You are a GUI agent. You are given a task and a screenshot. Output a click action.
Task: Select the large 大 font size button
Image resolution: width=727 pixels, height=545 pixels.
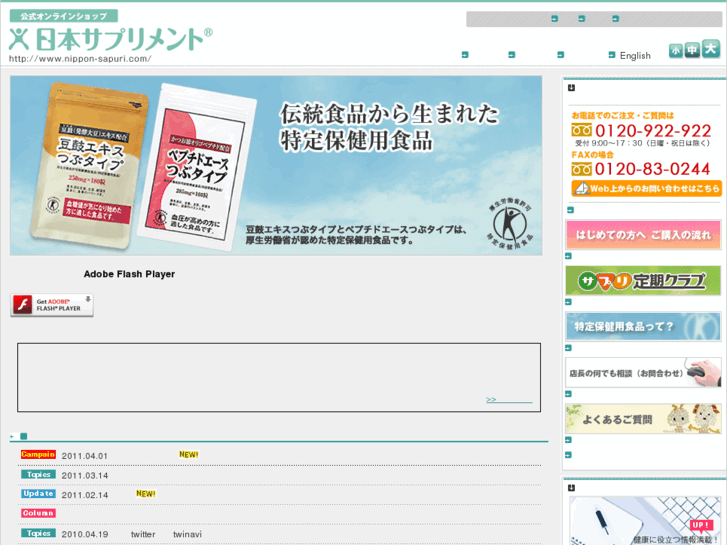coord(710,49)
